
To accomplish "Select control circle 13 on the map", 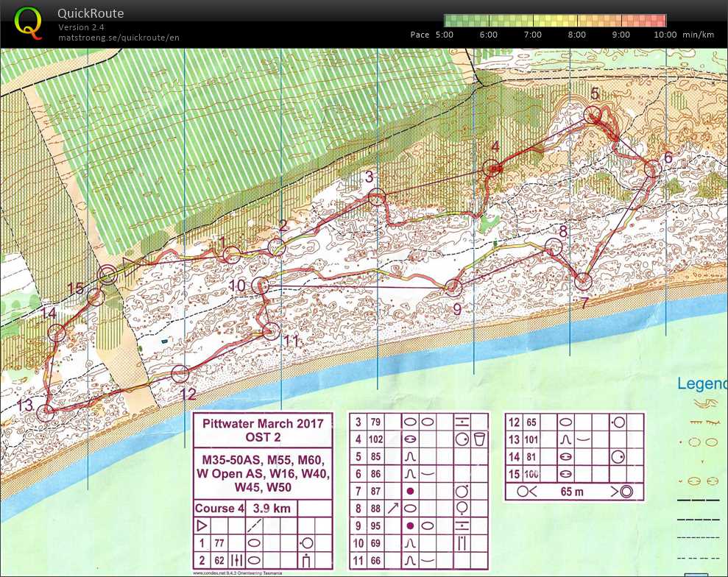I will click(46, 412).
